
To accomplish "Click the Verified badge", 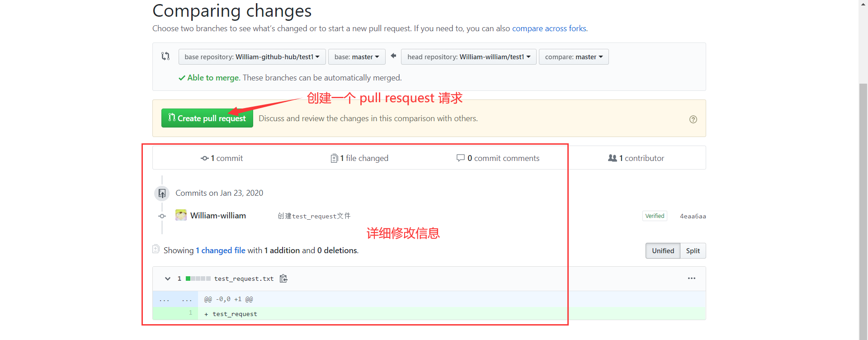I will pyautogui.click(x=655, y=216).
